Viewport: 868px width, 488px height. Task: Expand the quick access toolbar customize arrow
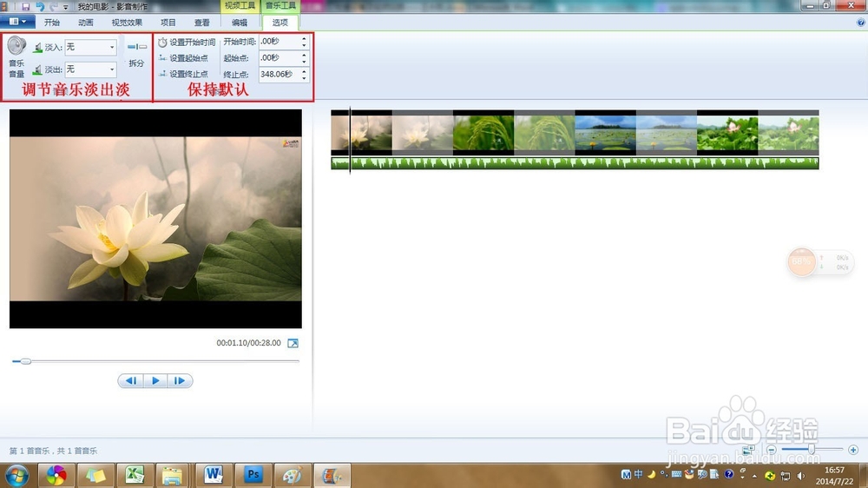(x=66, y=7)
